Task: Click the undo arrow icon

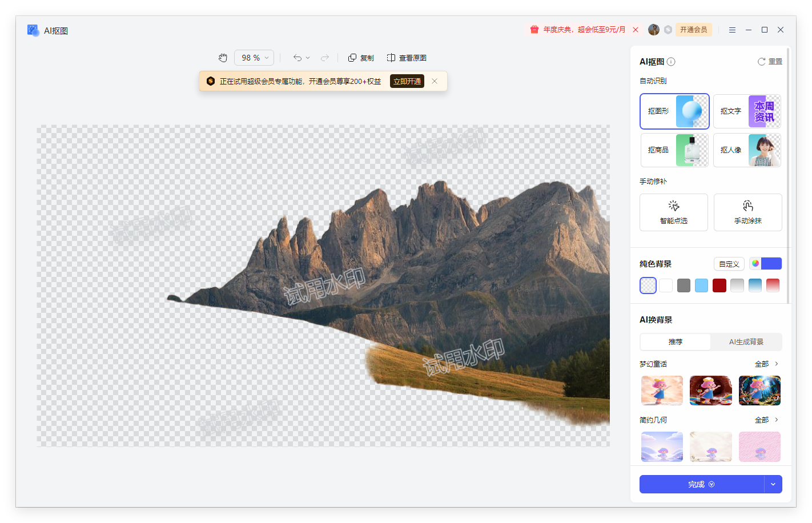Action: tap(297, 58)
